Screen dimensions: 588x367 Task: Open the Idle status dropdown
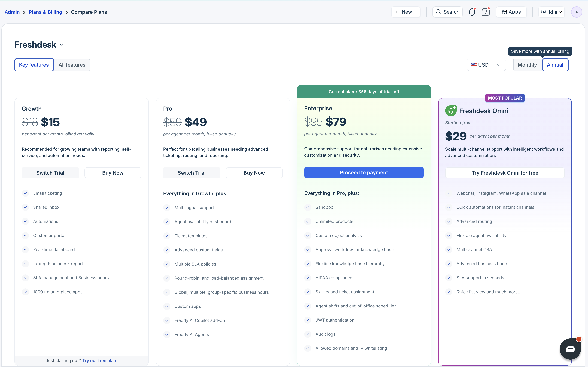551,12
